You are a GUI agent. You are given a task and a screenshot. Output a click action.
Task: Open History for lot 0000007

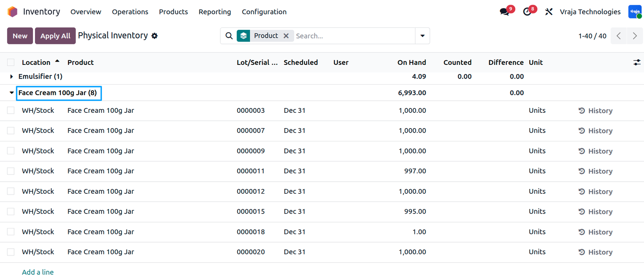(x=595, y=131)
